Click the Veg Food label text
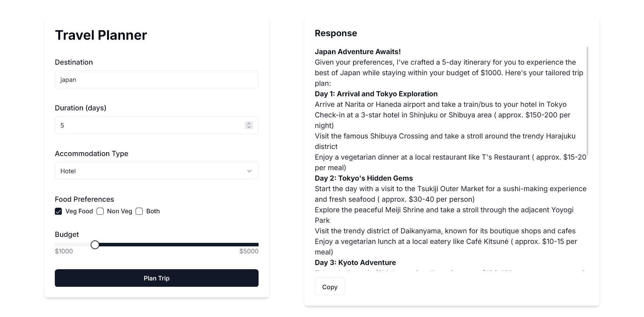Image resolution: width=644 pixels, height=317 pixels. (x=79, y=211)
